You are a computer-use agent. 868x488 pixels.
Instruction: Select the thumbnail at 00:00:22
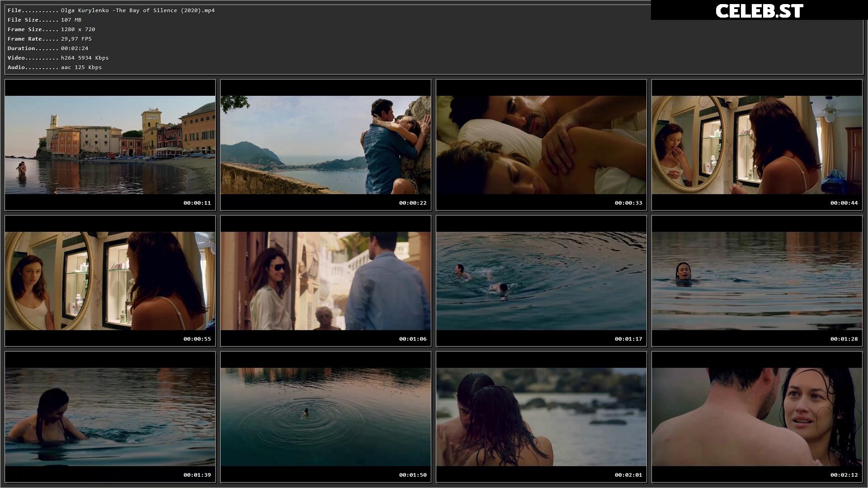pyautogui.click(x=325, y=145)
